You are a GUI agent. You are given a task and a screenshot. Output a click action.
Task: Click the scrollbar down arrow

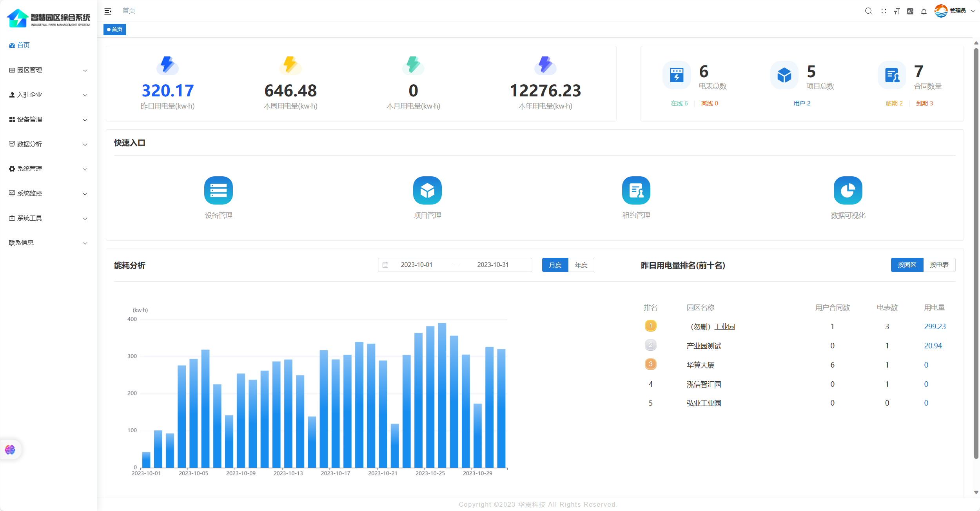click(976, 493)
